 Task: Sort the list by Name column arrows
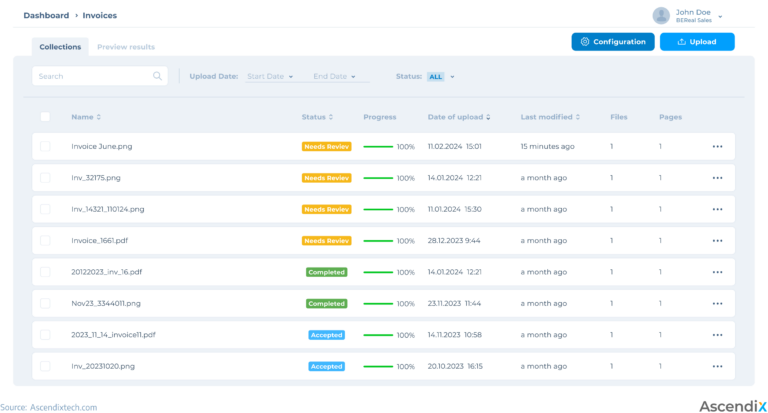[98, 117]
